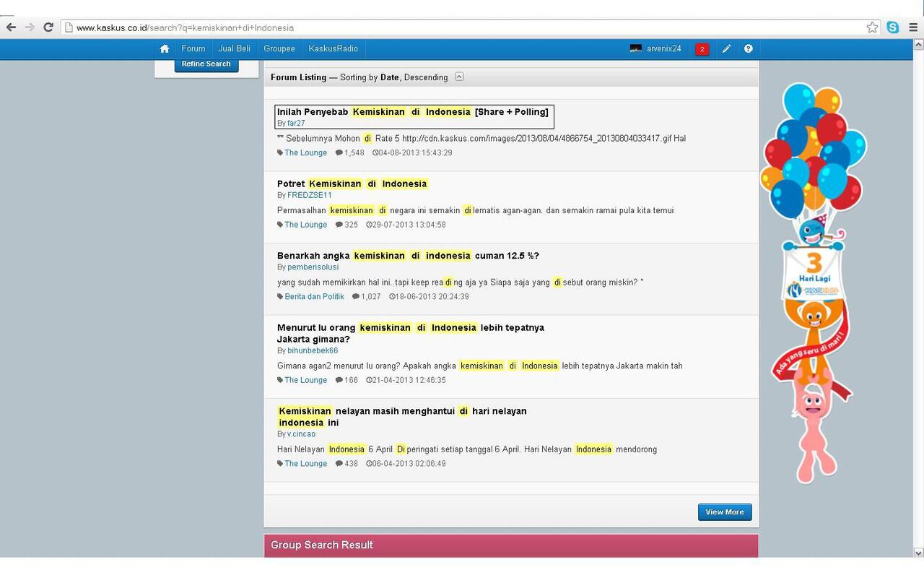Open the KaskusRadio menu item
This screenshot has width=924, height=578.
334,48
